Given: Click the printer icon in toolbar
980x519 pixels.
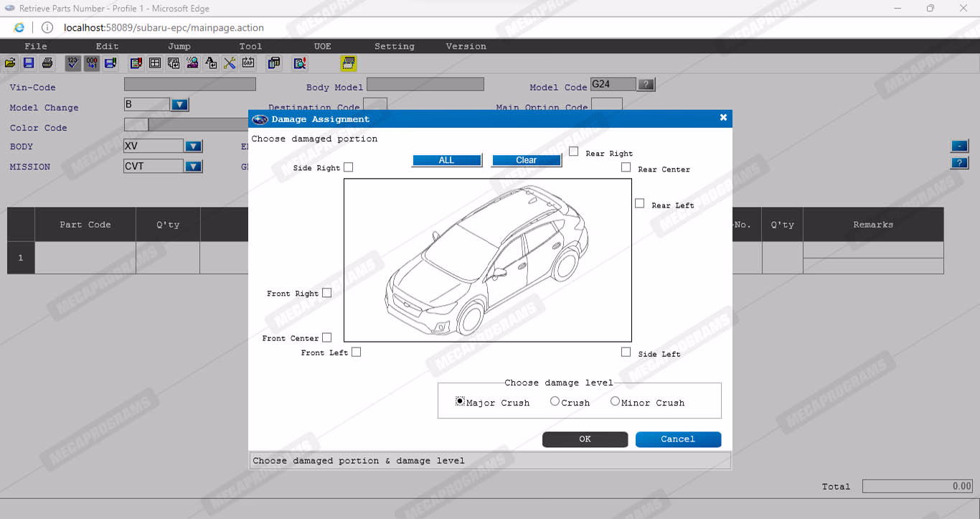Looking at the screenshot, I should 47,63.
